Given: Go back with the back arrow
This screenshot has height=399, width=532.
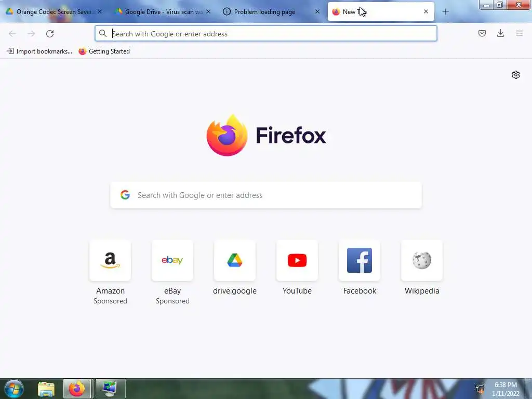Looking at the screenshot, I should tap(12, 34).
